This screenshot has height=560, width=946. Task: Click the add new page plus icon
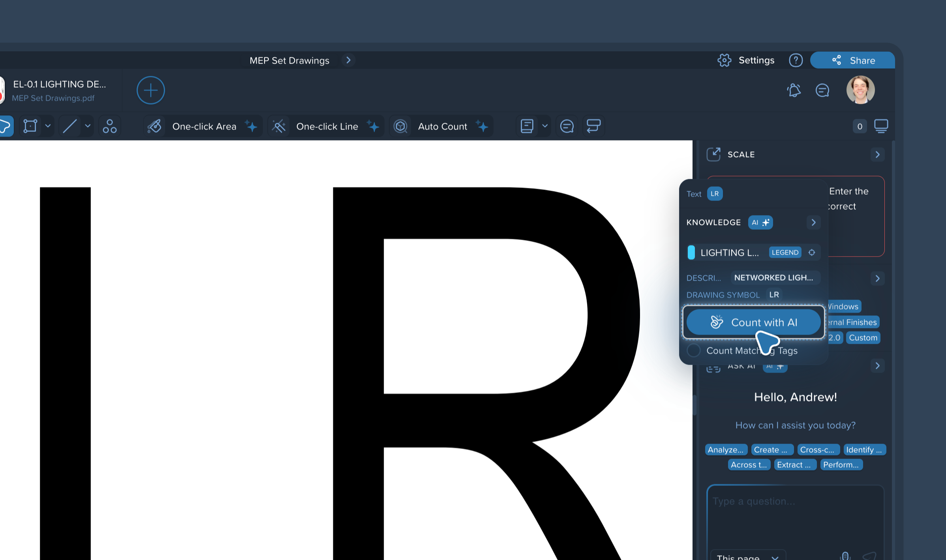point(150,90)
